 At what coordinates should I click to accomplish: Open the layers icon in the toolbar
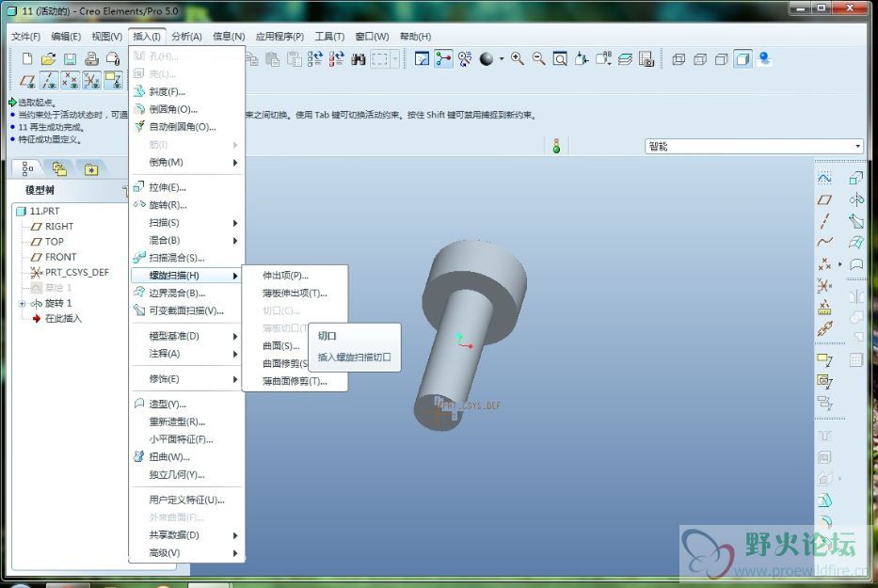click(625, 58)
